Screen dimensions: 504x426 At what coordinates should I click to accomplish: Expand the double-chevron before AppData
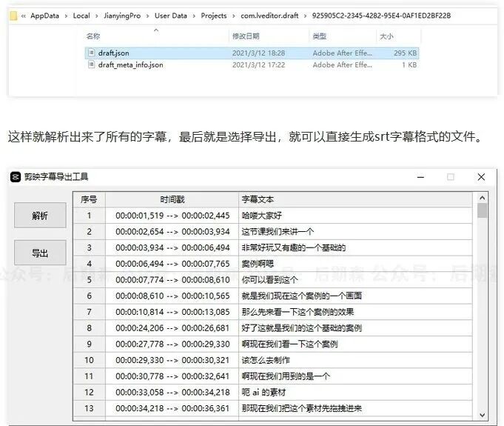click(x=24, y=16)
